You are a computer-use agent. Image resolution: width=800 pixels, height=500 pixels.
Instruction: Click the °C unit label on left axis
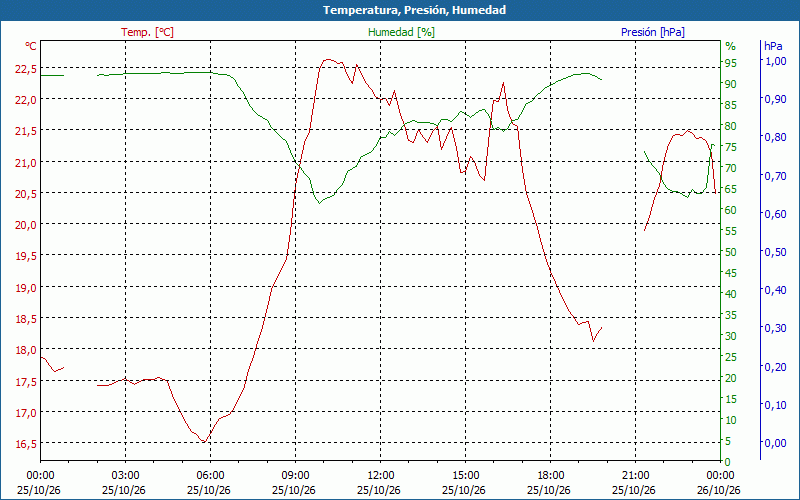click(31, 46)
